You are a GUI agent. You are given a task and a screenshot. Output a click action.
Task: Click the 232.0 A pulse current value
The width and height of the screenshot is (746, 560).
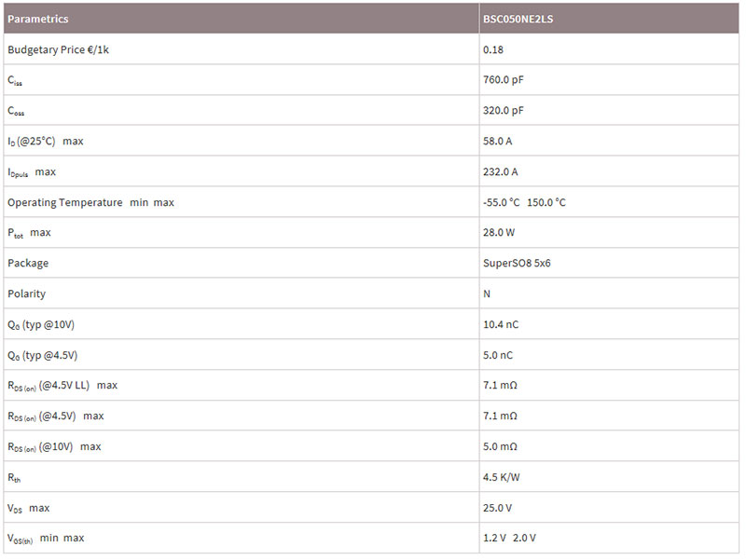pos(500,172)
